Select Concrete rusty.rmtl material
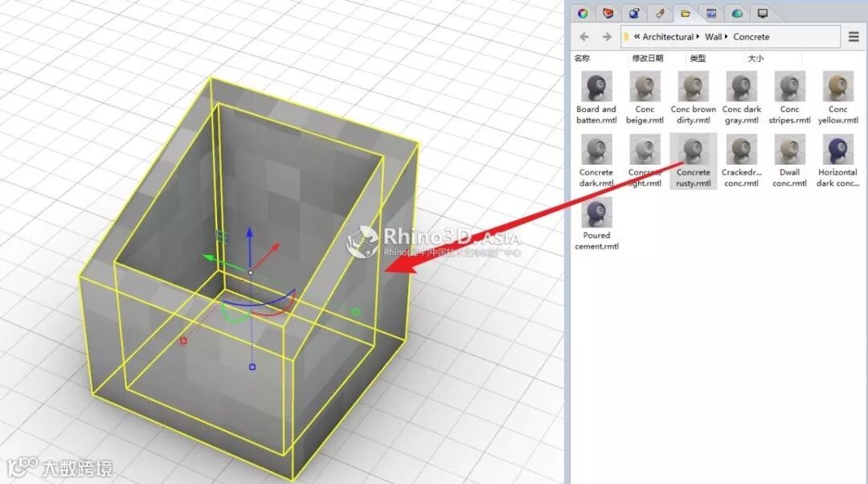Screen dimensions: 868x484 (x=693, y=161)
